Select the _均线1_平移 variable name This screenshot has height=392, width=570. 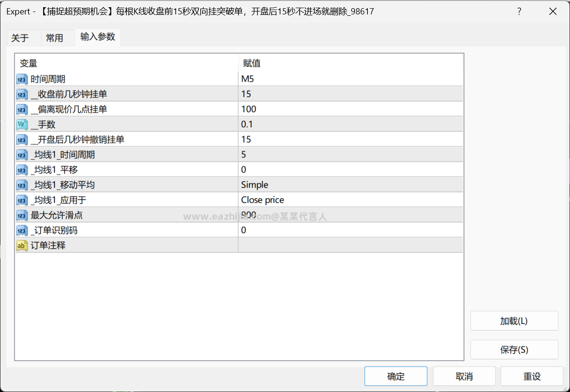coord(54,170)
